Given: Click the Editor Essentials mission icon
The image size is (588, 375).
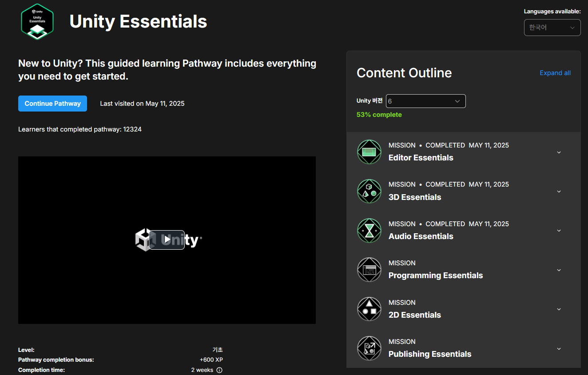Looking at the screenshot, I should tap(369, 152).
